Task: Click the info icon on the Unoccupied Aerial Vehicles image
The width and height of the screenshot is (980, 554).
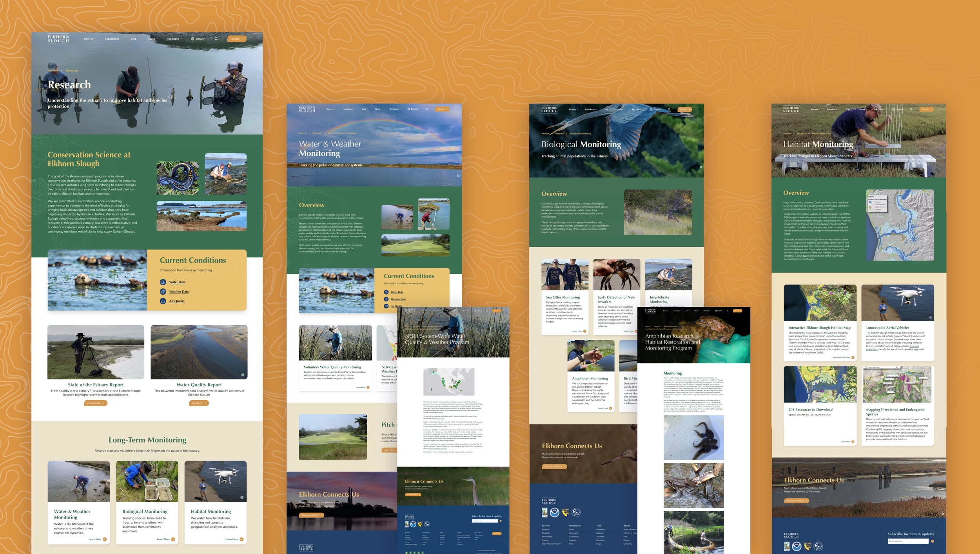Action: 930,317
